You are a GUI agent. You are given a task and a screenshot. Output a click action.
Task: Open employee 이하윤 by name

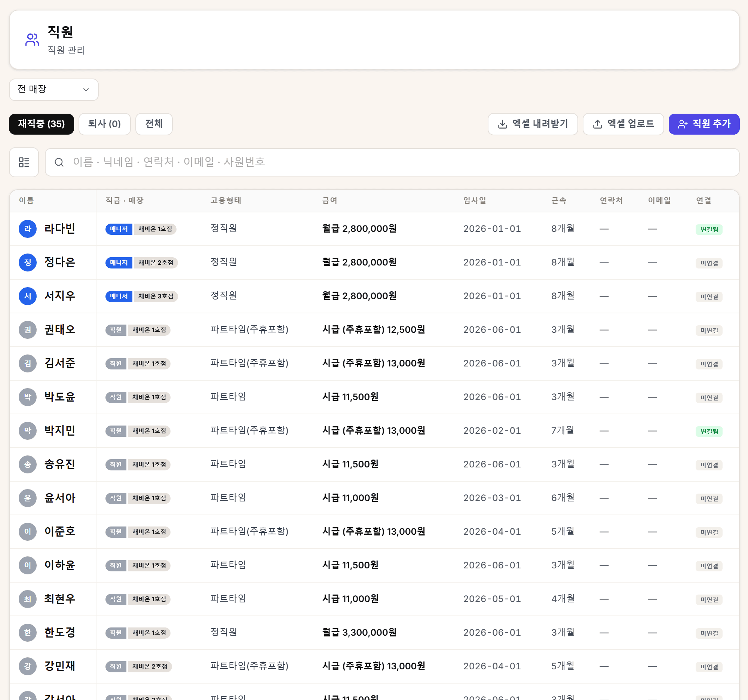point(60,565)
